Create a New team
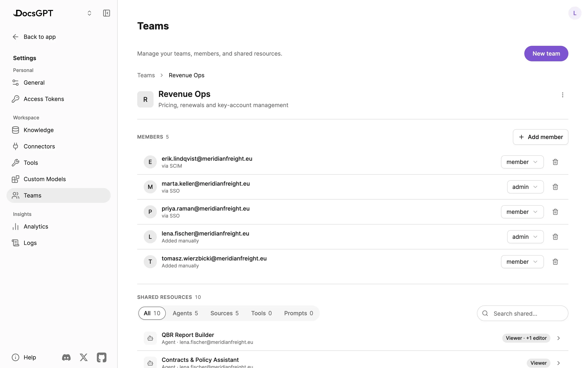Screen dimensions: 588x368 click(x=546, y=54)
